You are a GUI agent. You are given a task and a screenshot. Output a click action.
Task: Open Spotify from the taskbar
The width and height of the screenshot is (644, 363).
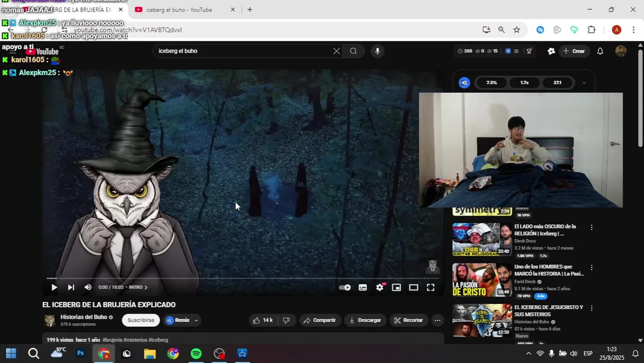tap(196, 353)
